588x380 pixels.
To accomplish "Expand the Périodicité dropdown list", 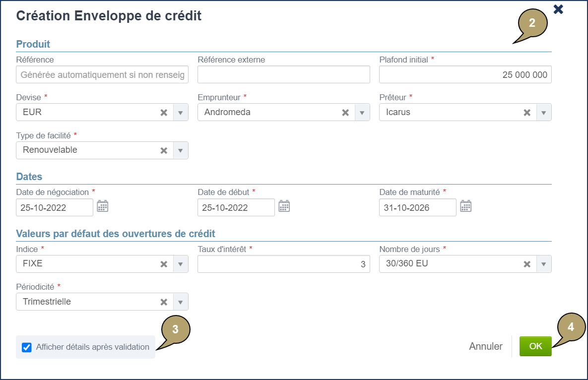I will coord(181,302).
